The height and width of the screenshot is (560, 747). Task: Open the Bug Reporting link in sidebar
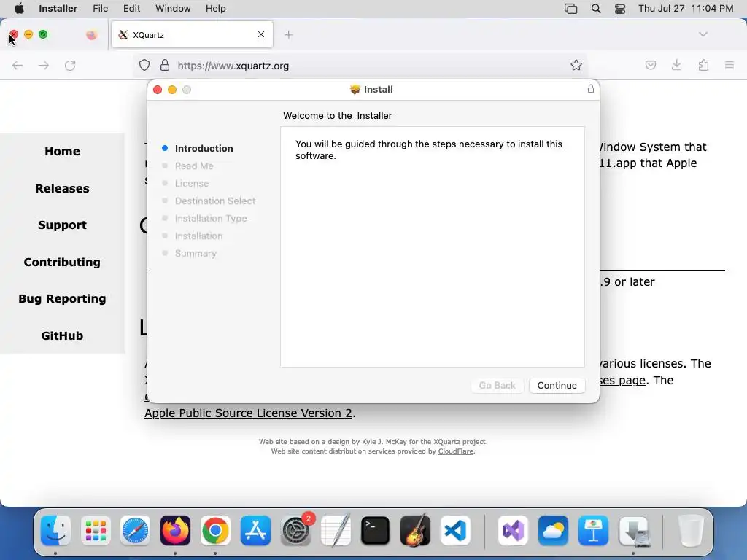63,298
